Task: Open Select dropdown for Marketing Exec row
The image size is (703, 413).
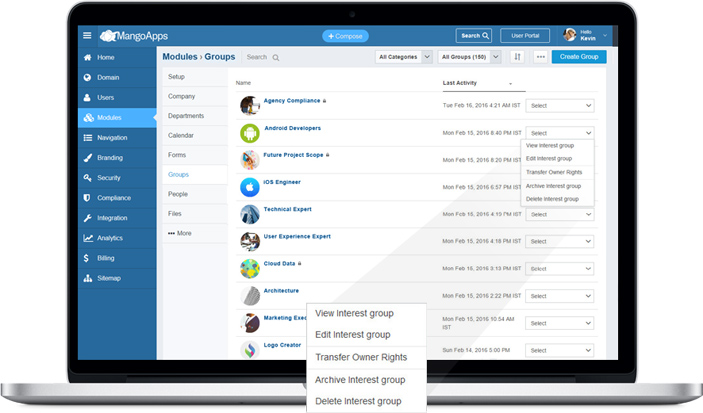Action: (560, 323)
